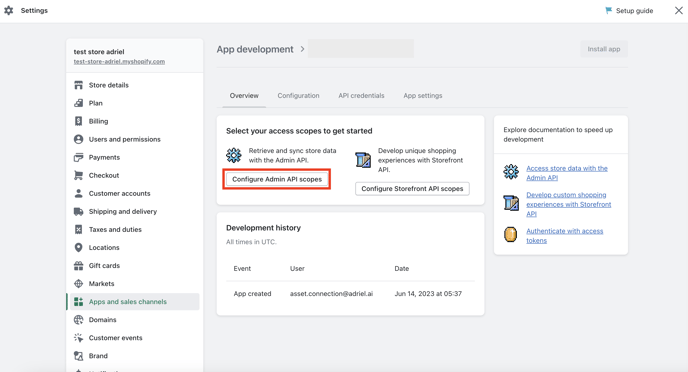Click the Settings gear icon
The image size is (688, 372).
pyautogui.click(x=9, y=10)
